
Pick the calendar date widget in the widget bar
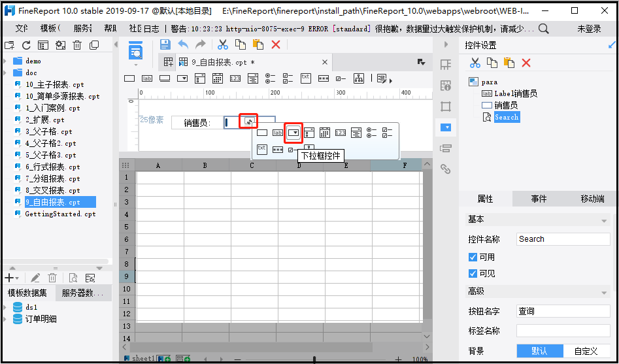(x=218, y=78)
